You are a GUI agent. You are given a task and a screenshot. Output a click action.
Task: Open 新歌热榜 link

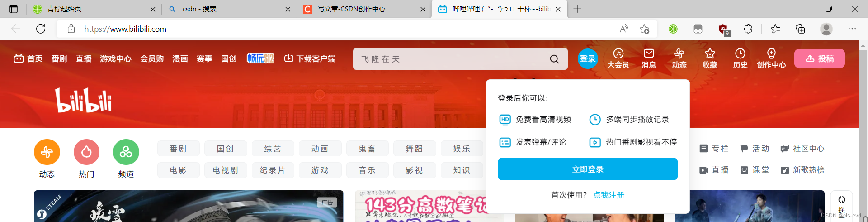[802, 170]
